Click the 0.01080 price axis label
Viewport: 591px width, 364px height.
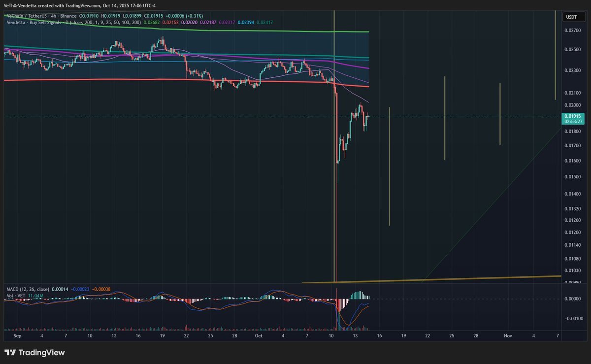(x=572, y=258)
